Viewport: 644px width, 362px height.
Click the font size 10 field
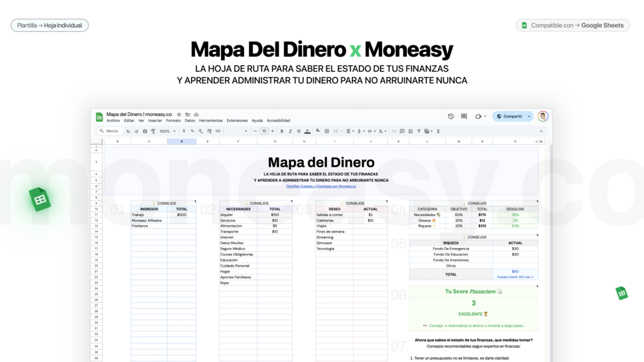(264, 131)
